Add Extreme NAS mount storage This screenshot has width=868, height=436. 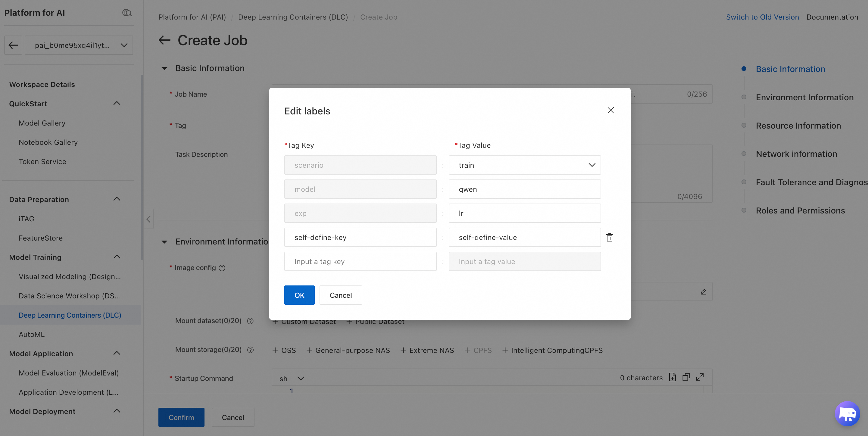[x=427, y=350]
